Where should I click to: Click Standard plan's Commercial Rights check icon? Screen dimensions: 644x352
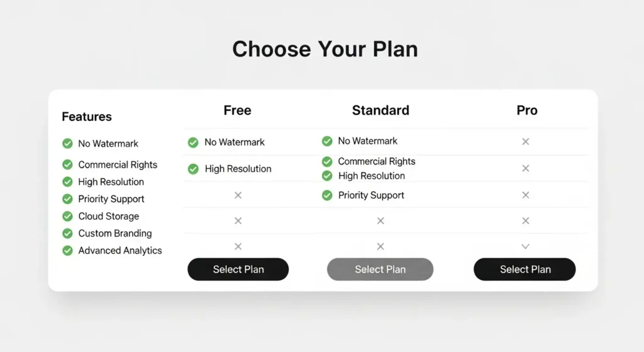327,162
